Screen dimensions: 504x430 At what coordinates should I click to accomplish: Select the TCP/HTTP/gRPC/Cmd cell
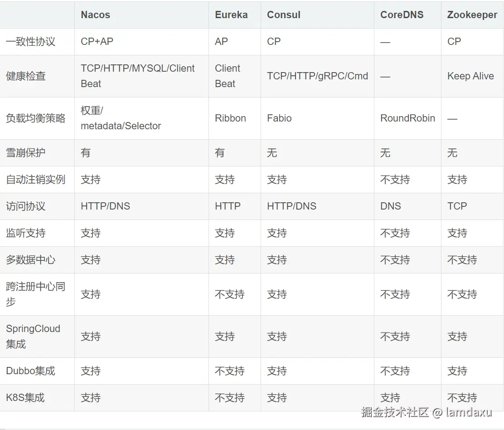pyautogui.click(x=317, y=76)
